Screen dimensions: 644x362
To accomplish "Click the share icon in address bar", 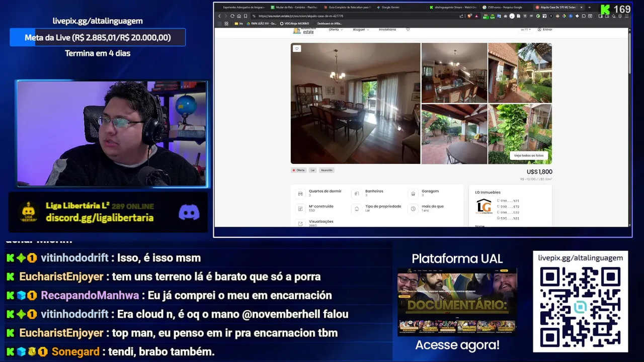I will 462,16.
